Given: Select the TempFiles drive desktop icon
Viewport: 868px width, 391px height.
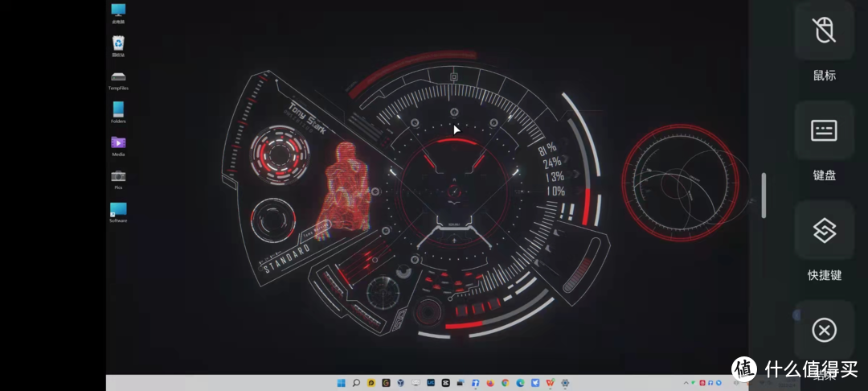Looking at the screenshot, I should [x=118, y=80].
